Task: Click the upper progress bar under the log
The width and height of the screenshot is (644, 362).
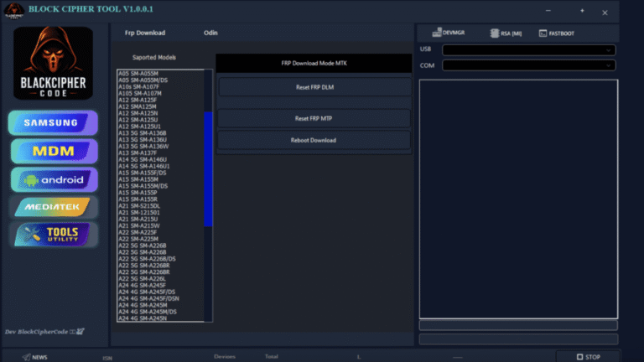Action: 518,325
